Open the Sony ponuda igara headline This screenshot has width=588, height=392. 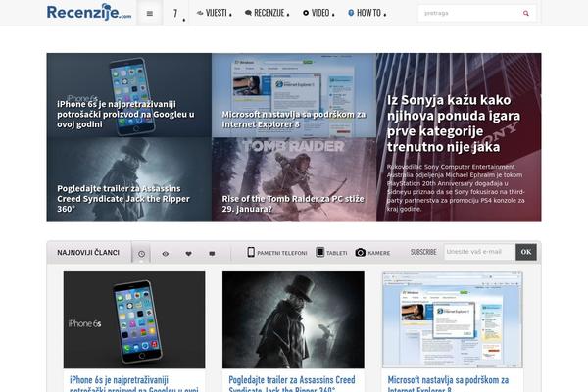(x=454, y=123)
